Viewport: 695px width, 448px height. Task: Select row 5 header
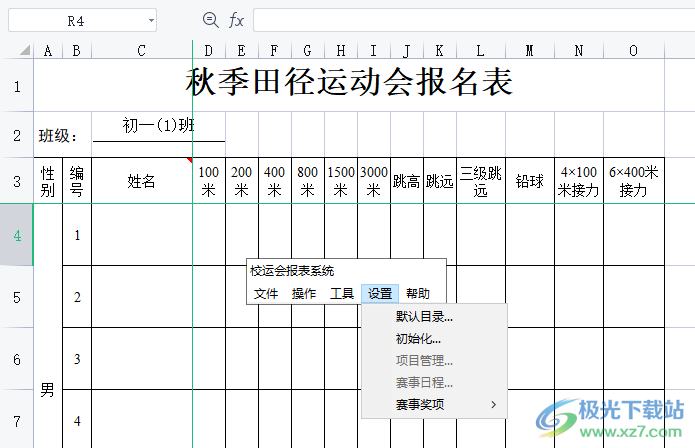point(17,297)
